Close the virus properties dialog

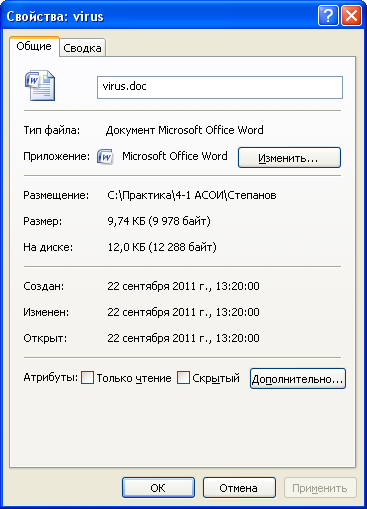(x=351, y=16)
